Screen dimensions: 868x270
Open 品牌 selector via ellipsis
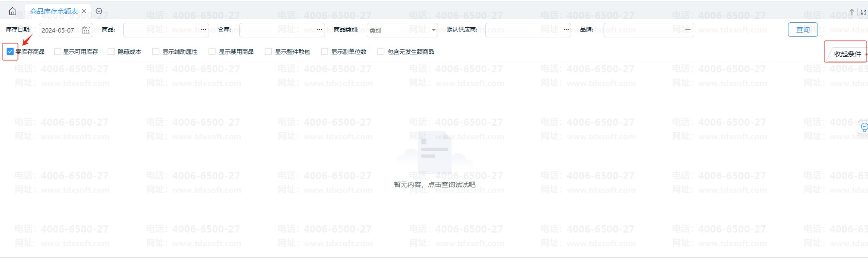[x=688, y=30]
